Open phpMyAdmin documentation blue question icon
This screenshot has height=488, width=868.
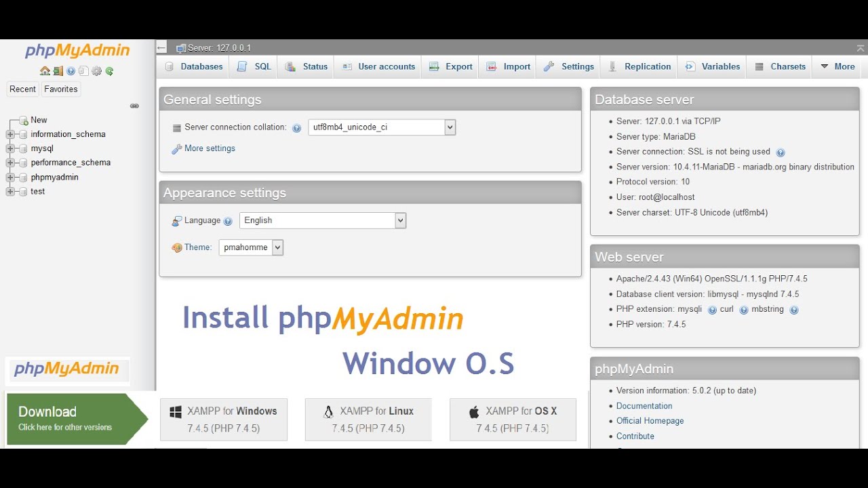pyautogui.click(x=71, y=70)
